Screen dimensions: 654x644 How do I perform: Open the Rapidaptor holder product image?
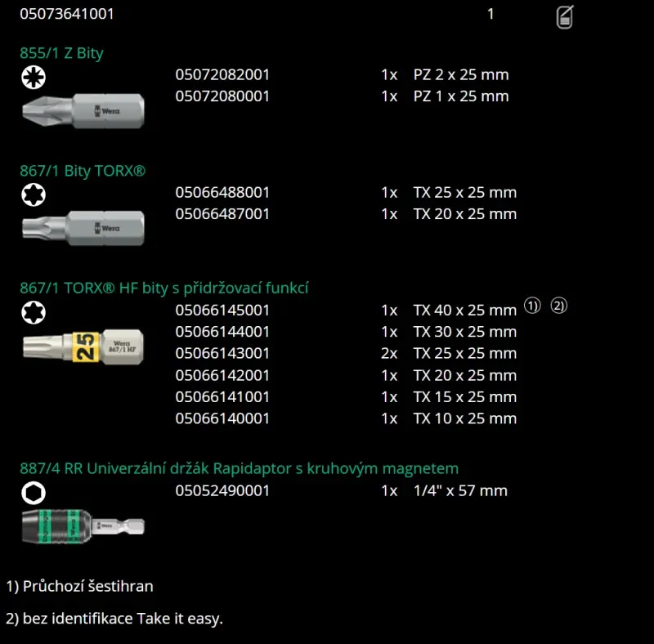[83, 524]
